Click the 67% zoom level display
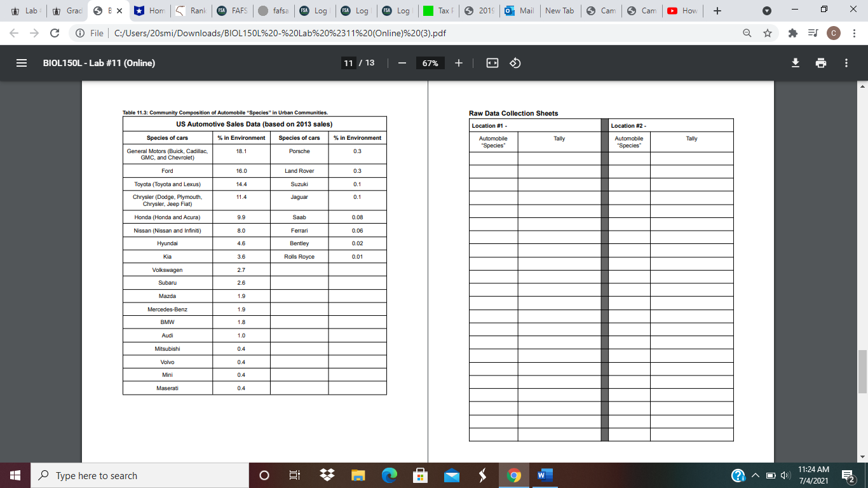The image size is (868, 488). 431,63
